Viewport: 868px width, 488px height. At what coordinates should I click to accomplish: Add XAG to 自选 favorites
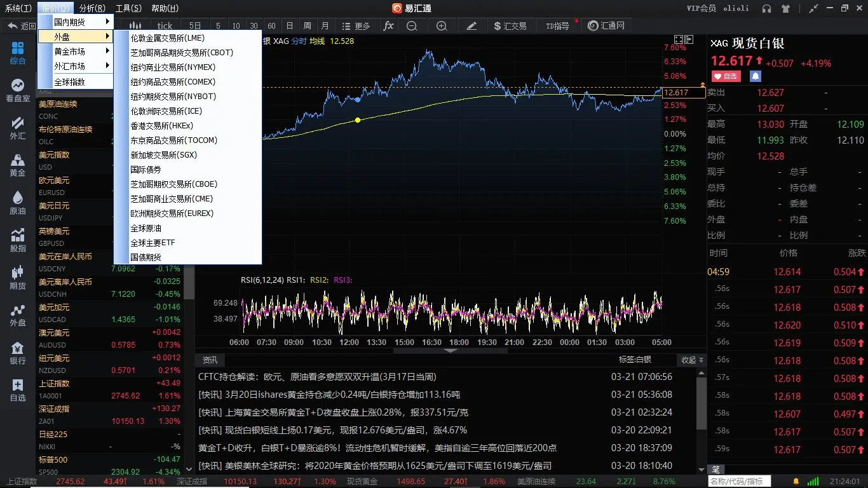726,76
